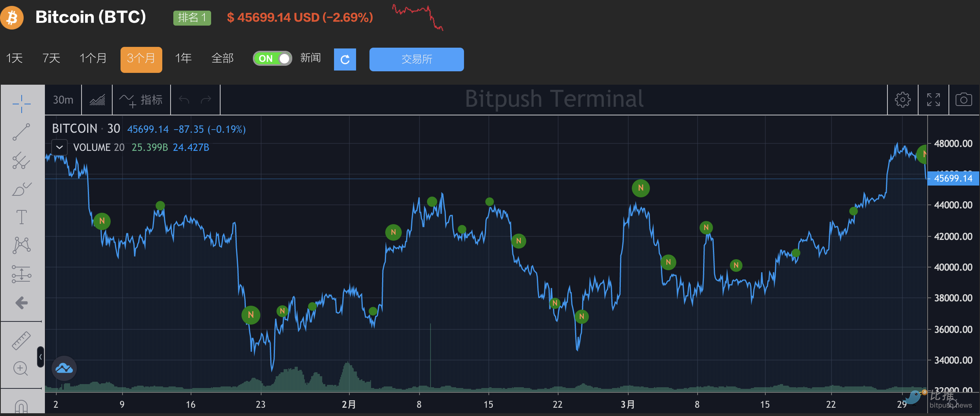Select the brush drawing tool

click(x=21, y=189)
